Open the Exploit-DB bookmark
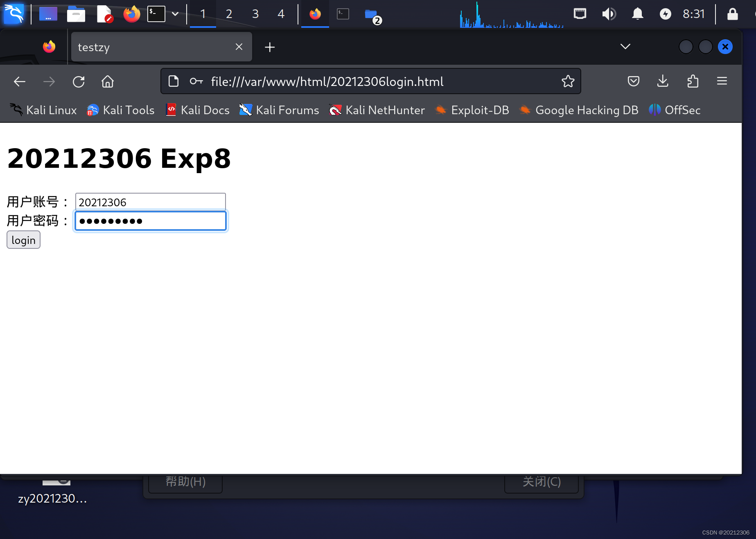Viewport: 756px width, 539px height. click(x=472, y=110)
